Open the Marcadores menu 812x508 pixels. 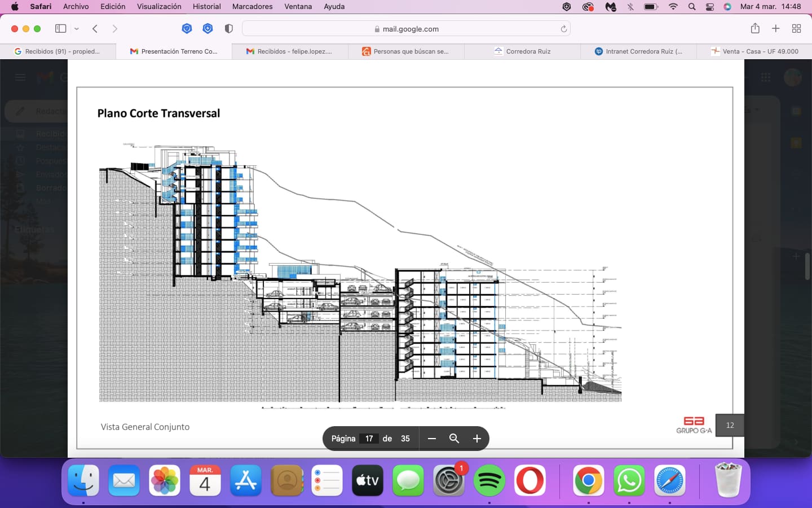pyautogui.click(x=252, y=7)
